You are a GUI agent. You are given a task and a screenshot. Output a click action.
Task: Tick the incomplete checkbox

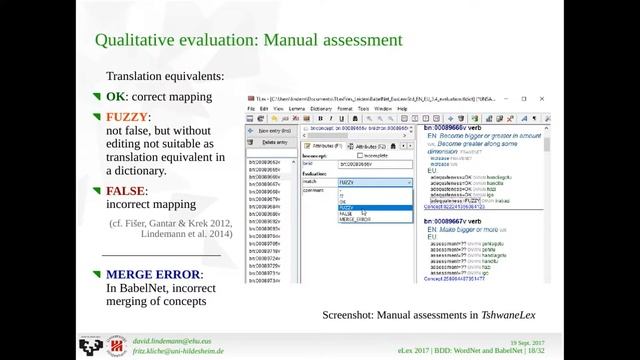(360, 156)
